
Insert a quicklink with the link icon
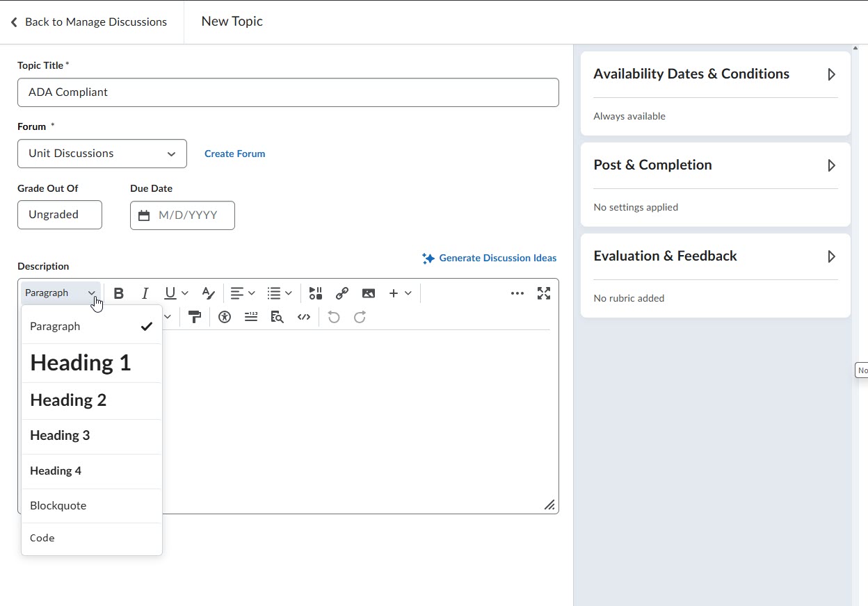[x=342, y=293]
